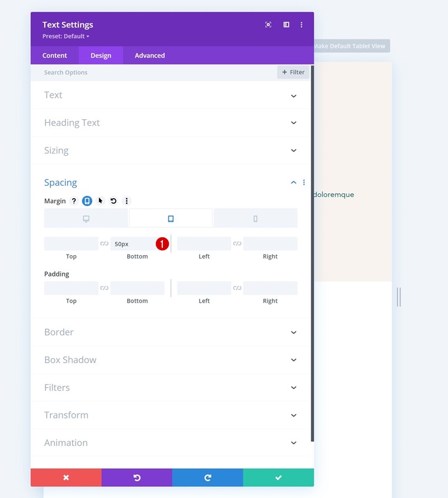Reset the Margin with the undo icon
This screenshot has width=448, height=498.
point(113,201)
